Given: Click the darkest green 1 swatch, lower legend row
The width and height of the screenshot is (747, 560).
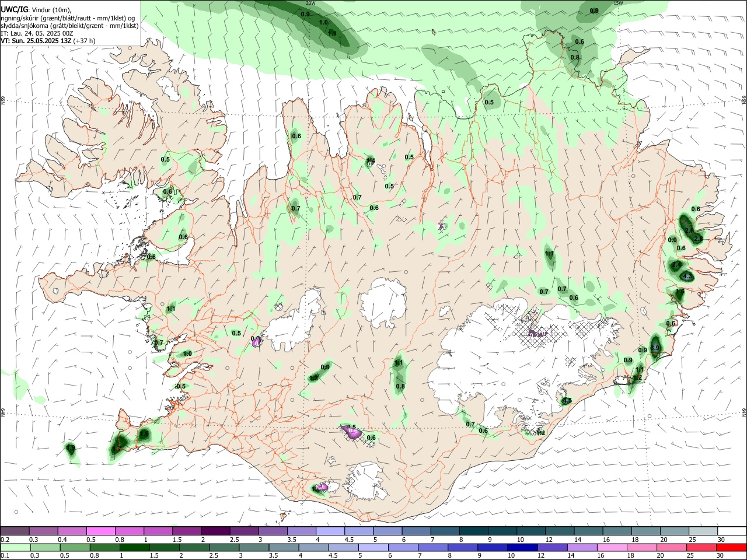Looking at the screenshot, I should 134,548.
